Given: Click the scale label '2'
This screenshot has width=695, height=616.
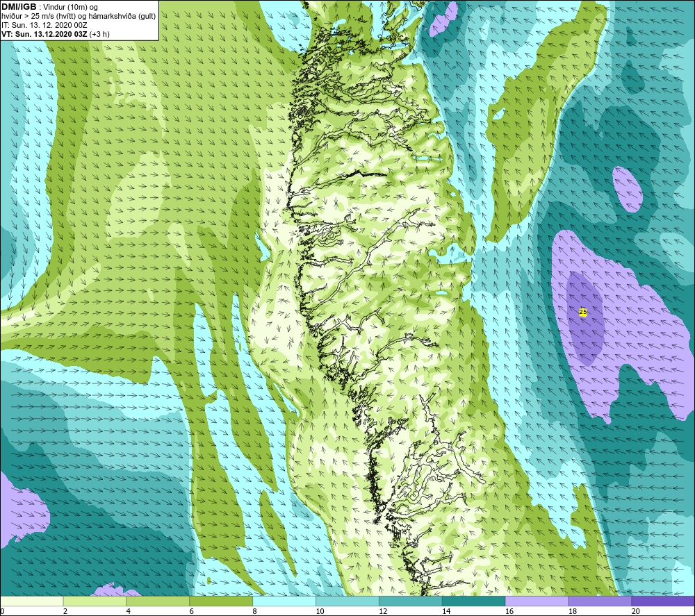Looking at the screenshot, I should pyautogui.click(x=65, y=611).
